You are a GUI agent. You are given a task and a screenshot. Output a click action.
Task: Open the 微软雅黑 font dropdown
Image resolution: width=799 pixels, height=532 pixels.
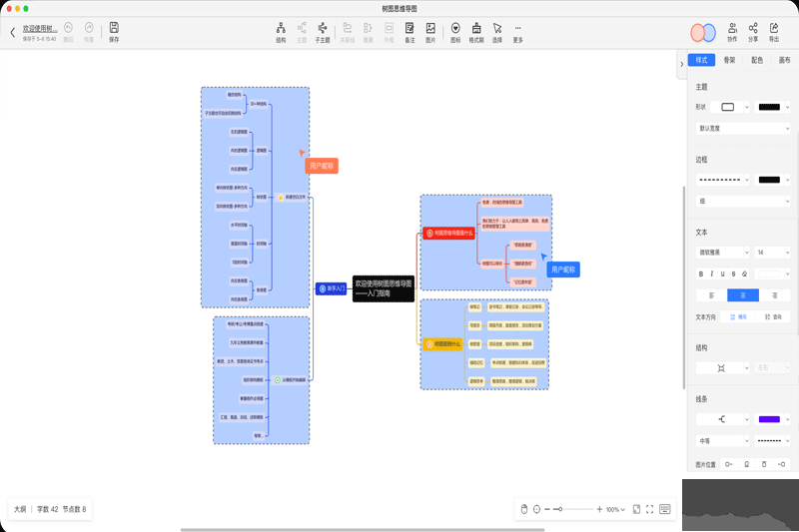(722, 252)
